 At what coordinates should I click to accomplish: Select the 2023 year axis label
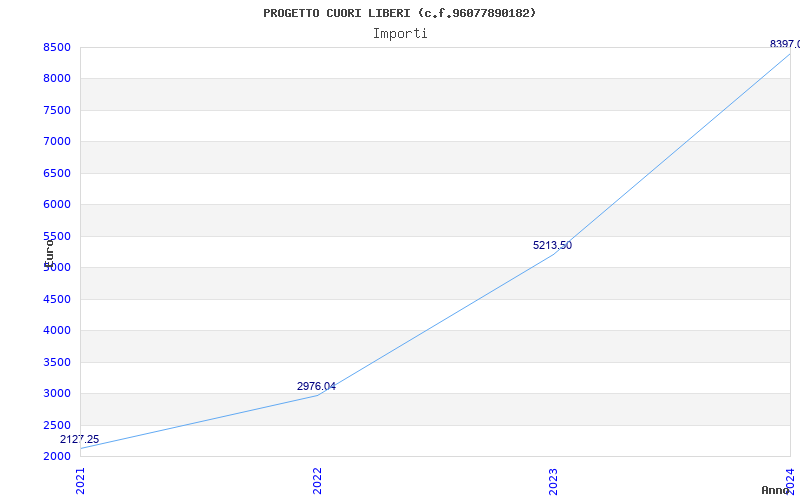pos(554,481)
